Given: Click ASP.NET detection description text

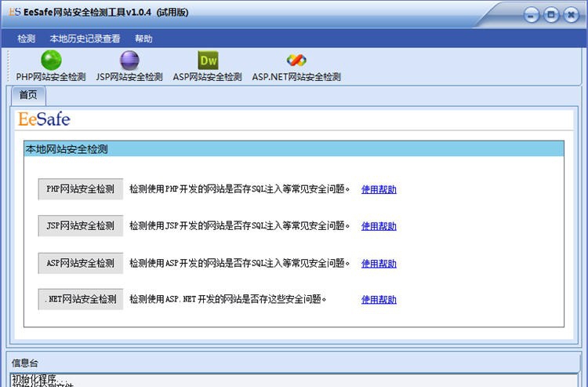Looking at the screenshot, I should tap(228, 299).
